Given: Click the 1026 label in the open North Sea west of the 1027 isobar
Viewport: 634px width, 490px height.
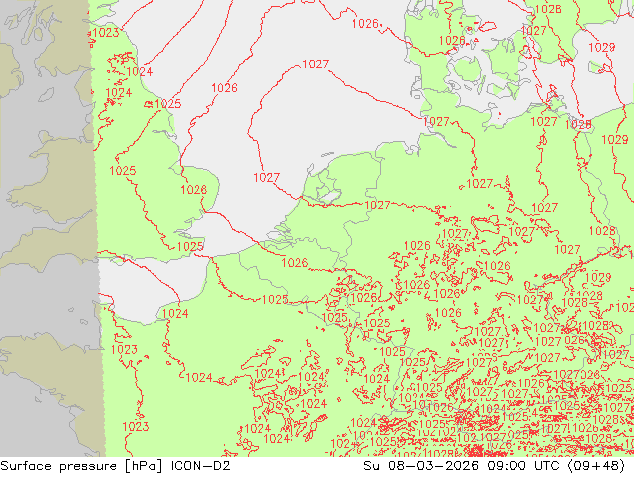Looking at the screenshot, I should pyautogui.click(x=224, y=88).
